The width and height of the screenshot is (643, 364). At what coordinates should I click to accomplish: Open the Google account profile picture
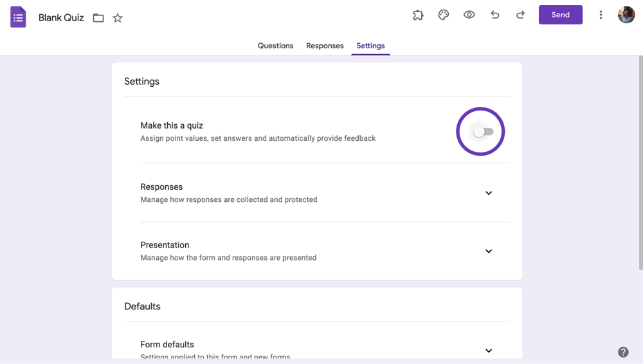tap(626, 15)
